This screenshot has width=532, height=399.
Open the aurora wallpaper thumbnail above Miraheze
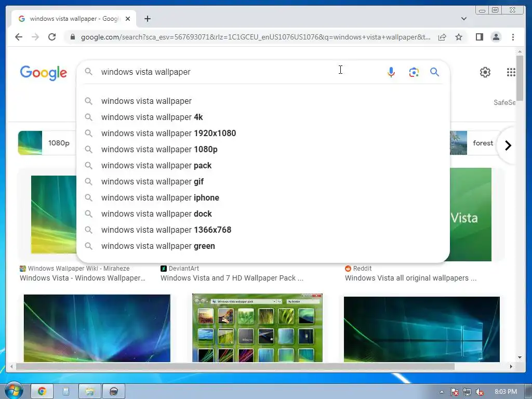pos(54,215)
